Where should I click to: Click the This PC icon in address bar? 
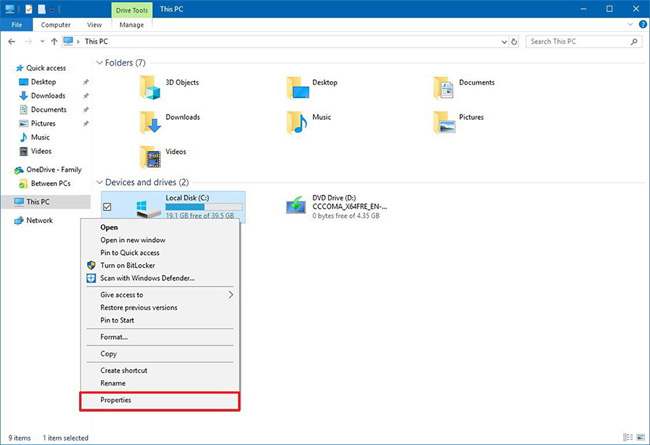click(x=68, y=41)
